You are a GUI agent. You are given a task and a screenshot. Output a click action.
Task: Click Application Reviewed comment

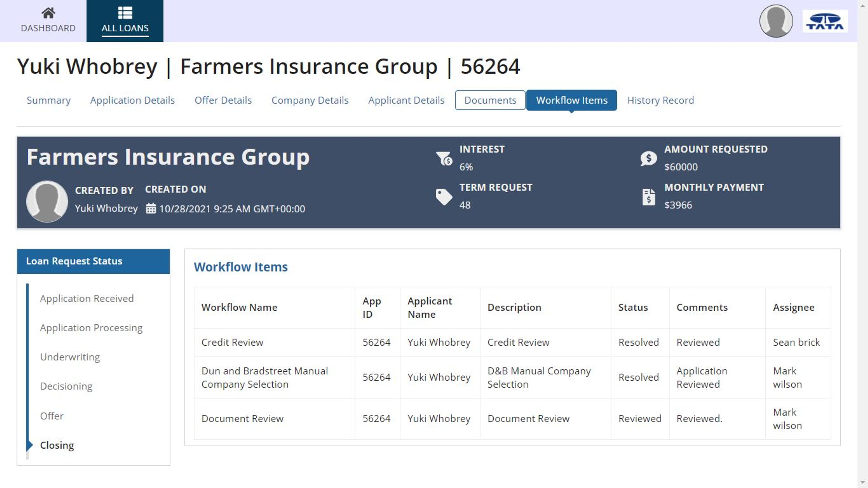pyautogui.click(x=702, y=377)
